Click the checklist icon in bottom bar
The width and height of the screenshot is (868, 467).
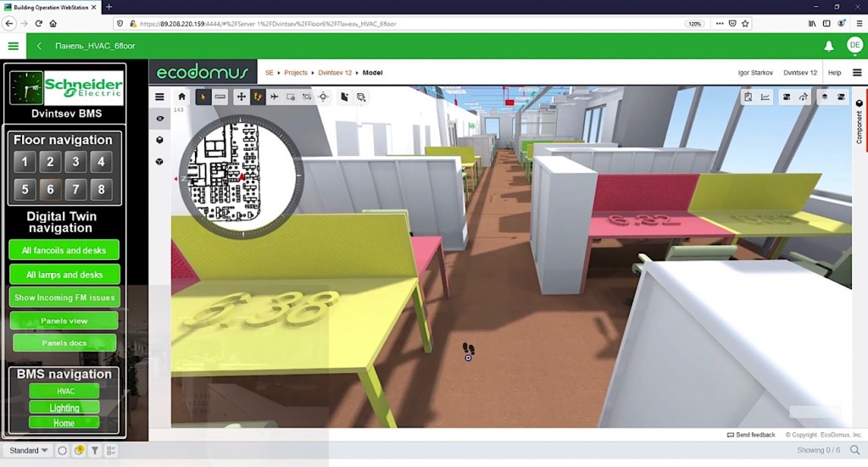point(111,450)
